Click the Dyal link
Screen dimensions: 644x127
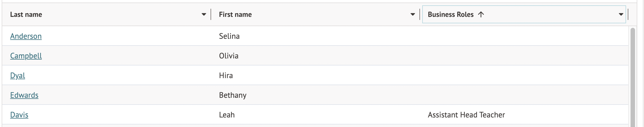coord(18,76)
